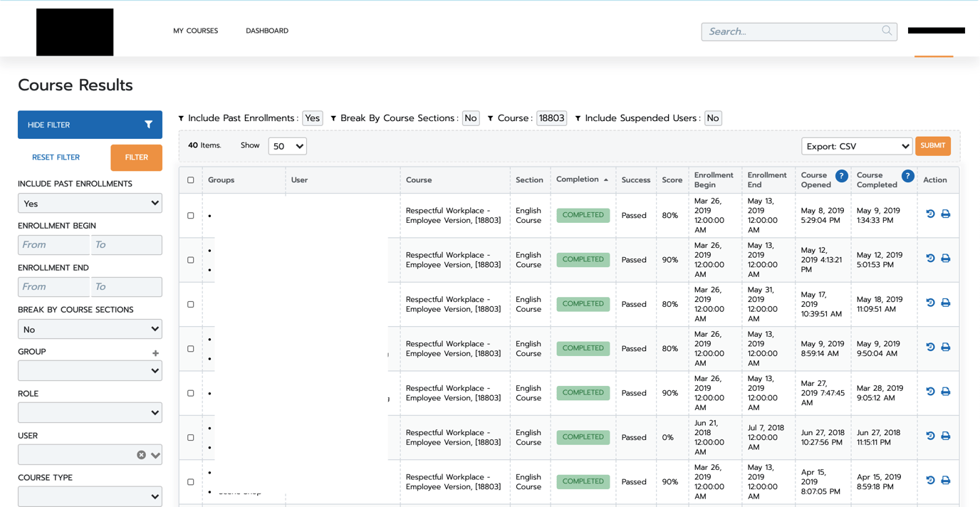Click the Reset Filter link
This screenshot has height=507, width=980.
[x=56, y=157]
